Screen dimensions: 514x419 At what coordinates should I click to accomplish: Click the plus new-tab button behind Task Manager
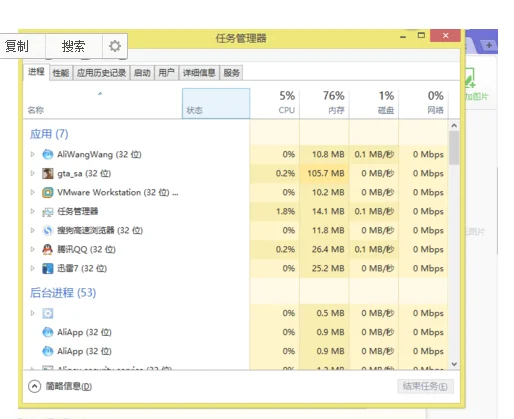(489, 45)
